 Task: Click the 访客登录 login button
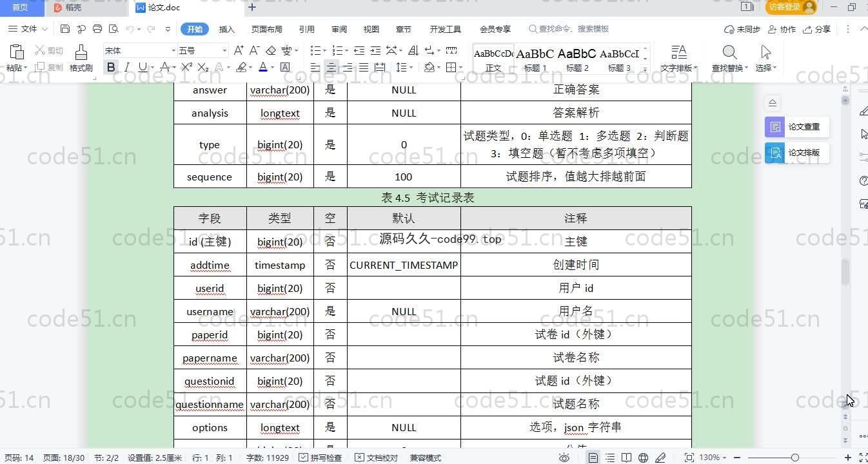(x=791, y=7)
